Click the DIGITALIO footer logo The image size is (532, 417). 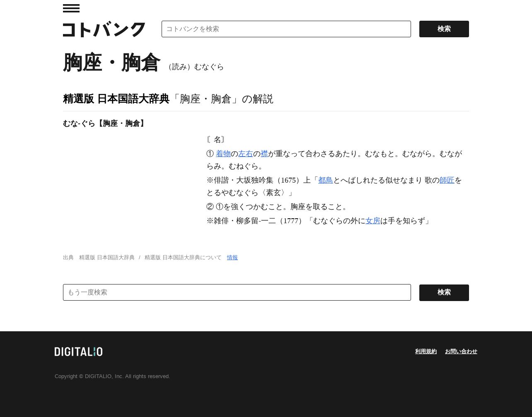click(x=79, y=352)
